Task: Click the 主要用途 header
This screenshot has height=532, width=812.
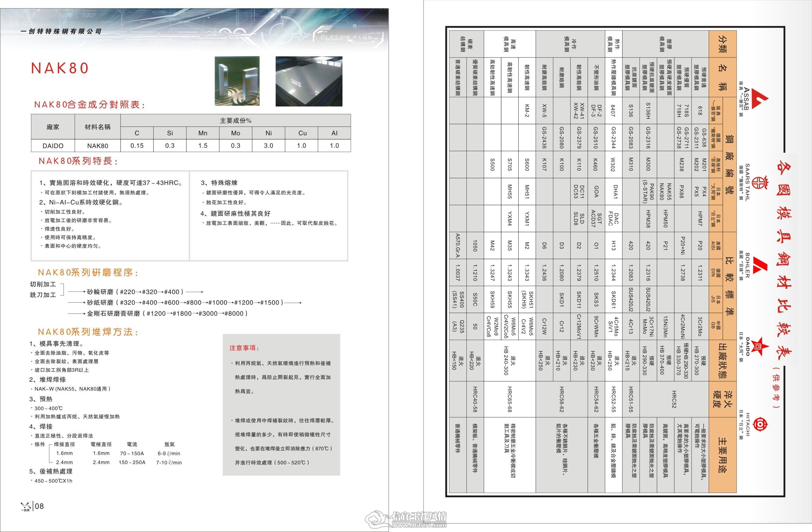Action: (x=723, y=455)
